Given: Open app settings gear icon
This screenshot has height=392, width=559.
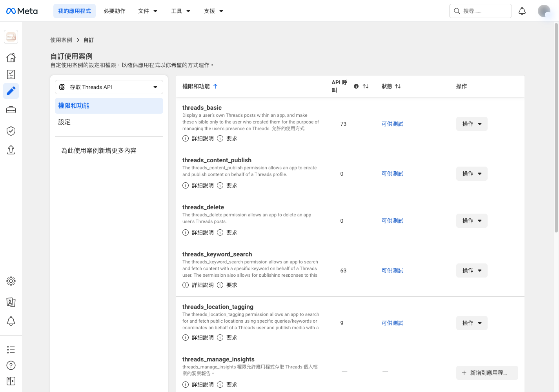Looking at the screenshot, I should 11,281.
